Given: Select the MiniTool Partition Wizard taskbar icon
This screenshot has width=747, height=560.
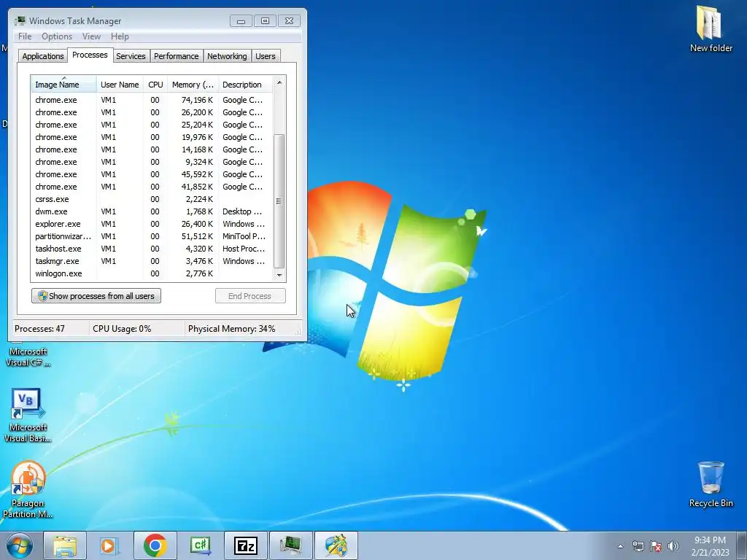Looking at the screenshot, I should (336, 545).
